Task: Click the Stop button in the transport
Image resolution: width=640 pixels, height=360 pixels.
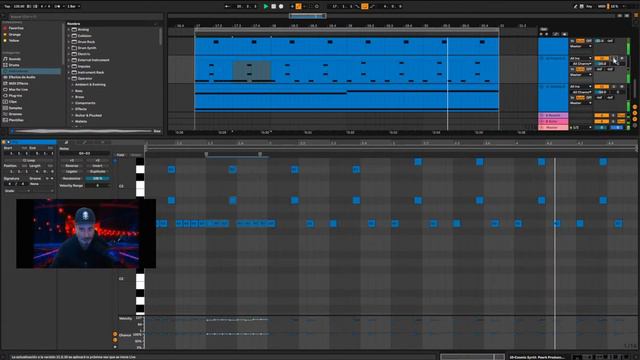Action: [273, 6]
